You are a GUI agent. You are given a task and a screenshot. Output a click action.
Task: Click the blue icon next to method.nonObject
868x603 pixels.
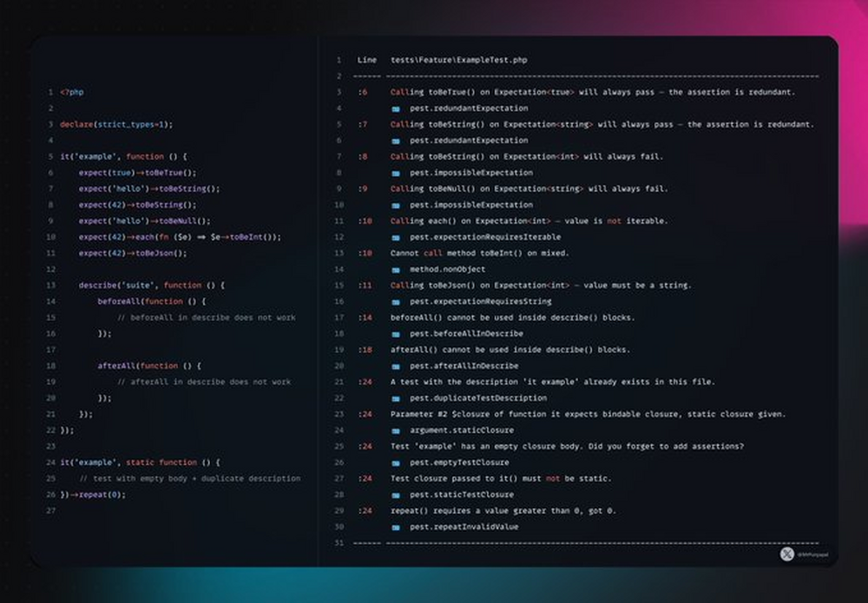[396, 269]
